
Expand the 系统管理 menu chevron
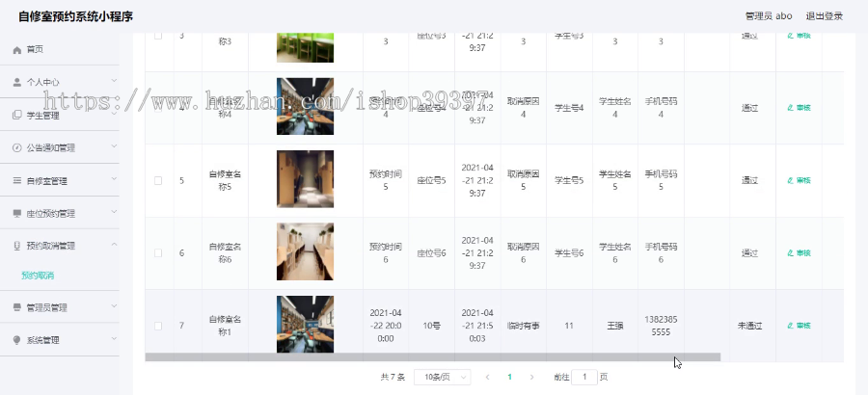tap(114, 338)
